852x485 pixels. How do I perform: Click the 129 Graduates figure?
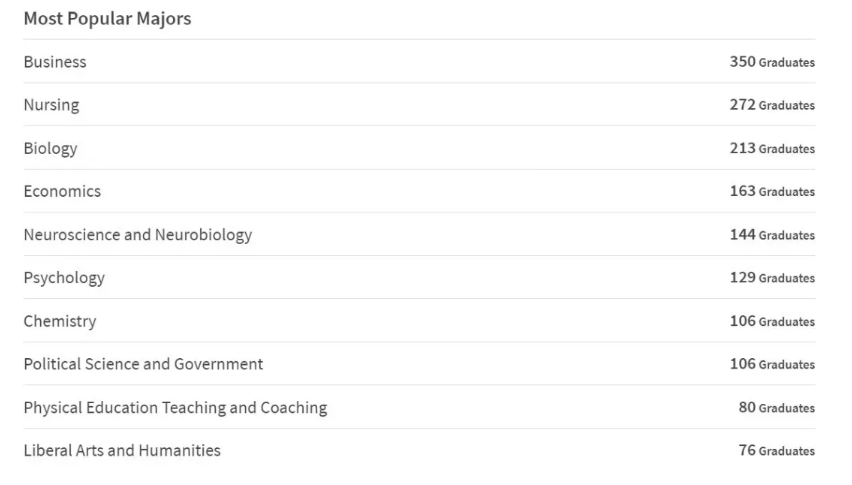[x=772, y=278]
